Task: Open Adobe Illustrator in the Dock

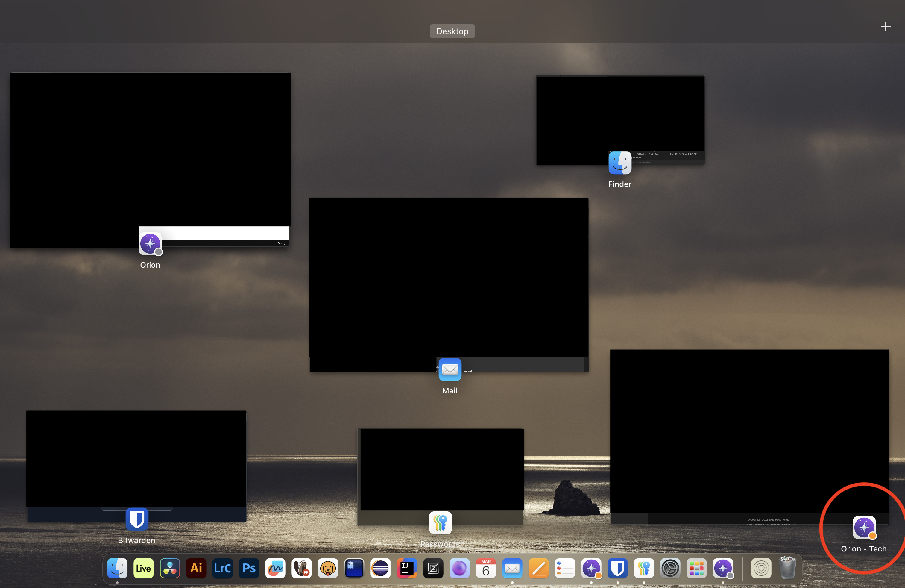Action: (196, 568)
